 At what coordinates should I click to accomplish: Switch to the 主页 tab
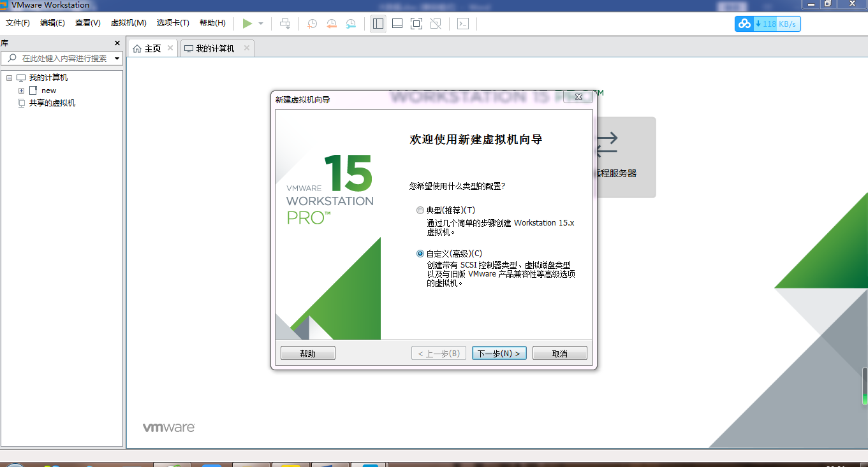(153, 48)
